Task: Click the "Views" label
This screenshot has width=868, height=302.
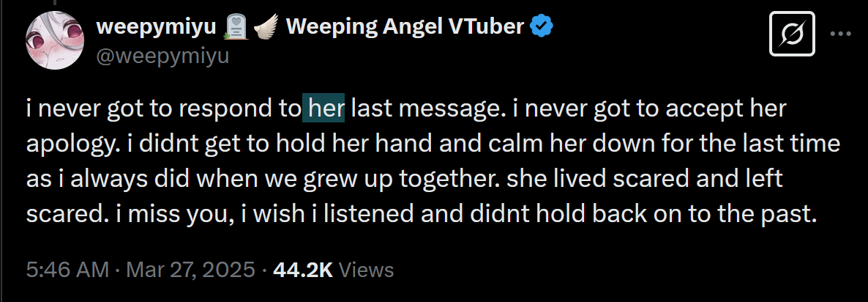Action: tap(367, 270)
